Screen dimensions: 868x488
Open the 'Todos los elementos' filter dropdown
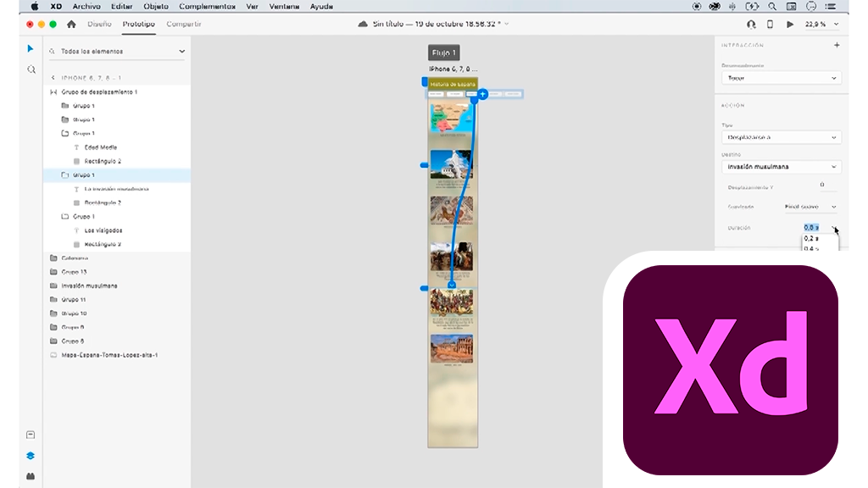(116, 52)
